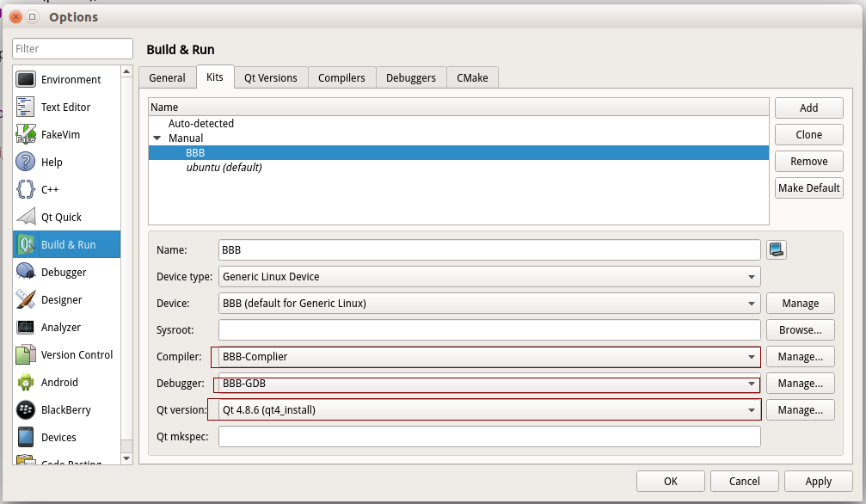
Task: Open the Device type dropdown
Action: pyautogui.click(x=489, y=276)
